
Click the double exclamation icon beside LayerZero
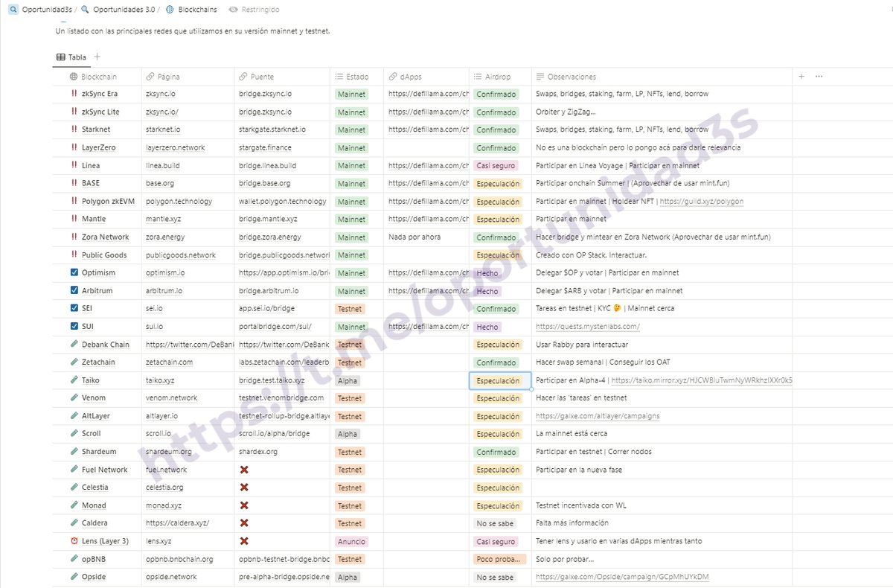(x=74, y=147)
